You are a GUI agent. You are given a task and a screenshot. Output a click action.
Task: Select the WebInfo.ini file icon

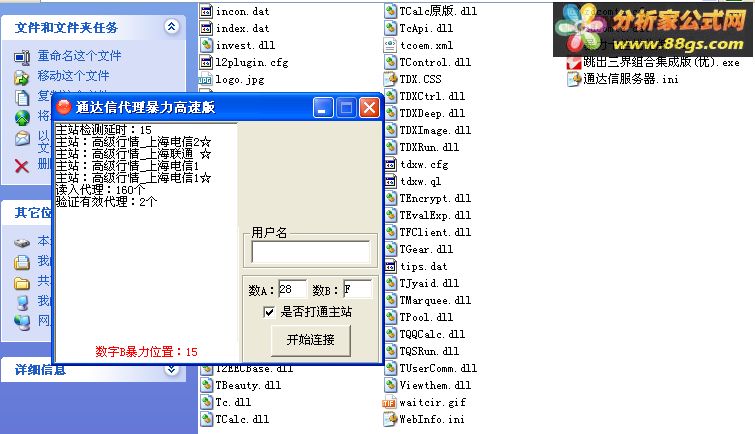coord(390,419)
